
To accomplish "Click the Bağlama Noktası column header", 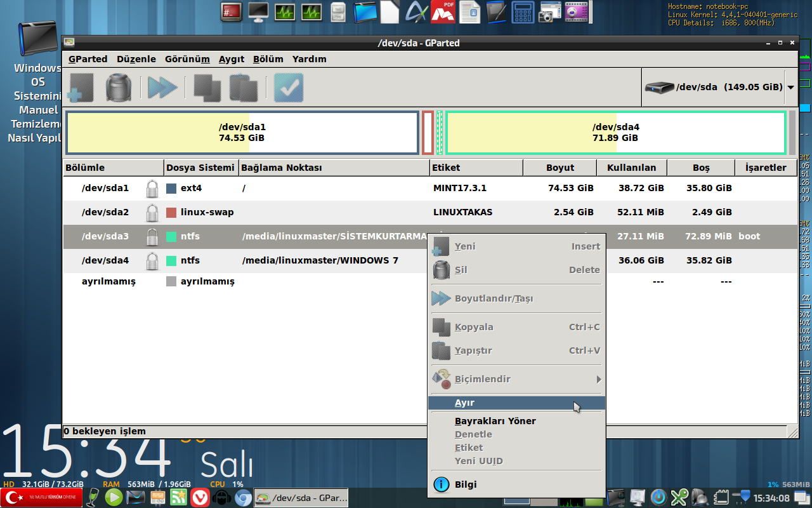I will (x=334, y=168).
